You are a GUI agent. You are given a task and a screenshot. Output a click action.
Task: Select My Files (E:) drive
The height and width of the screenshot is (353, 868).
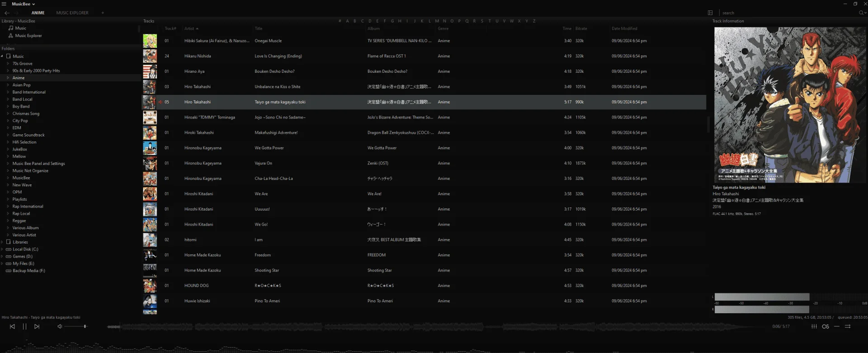coord(20,264)
